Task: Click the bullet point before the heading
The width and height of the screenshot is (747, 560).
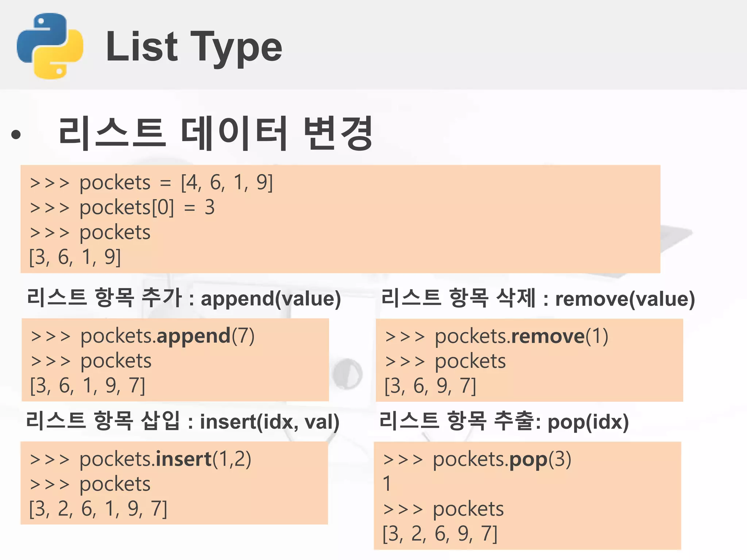Action: pos(16,135)
